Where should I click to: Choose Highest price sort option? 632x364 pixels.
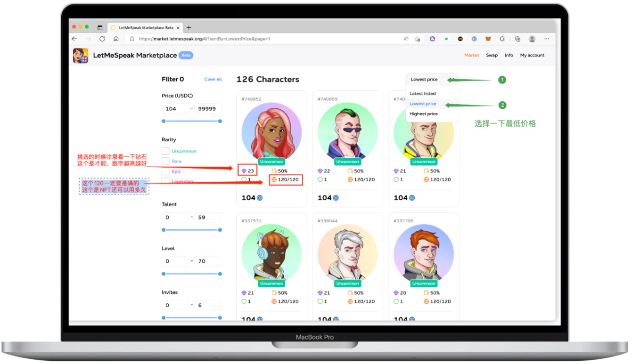pyautogui.click(x=424, y=114)
